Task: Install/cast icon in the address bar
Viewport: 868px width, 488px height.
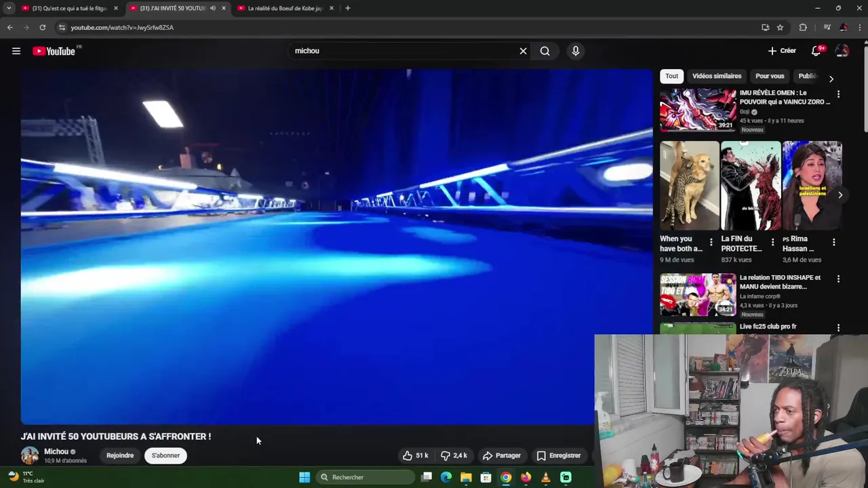Action: 765,27
